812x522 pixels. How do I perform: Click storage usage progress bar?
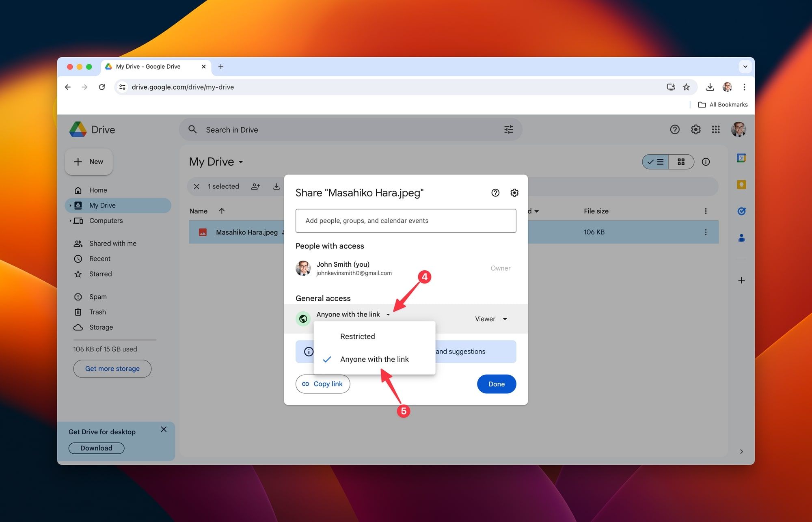coord(115,340)
